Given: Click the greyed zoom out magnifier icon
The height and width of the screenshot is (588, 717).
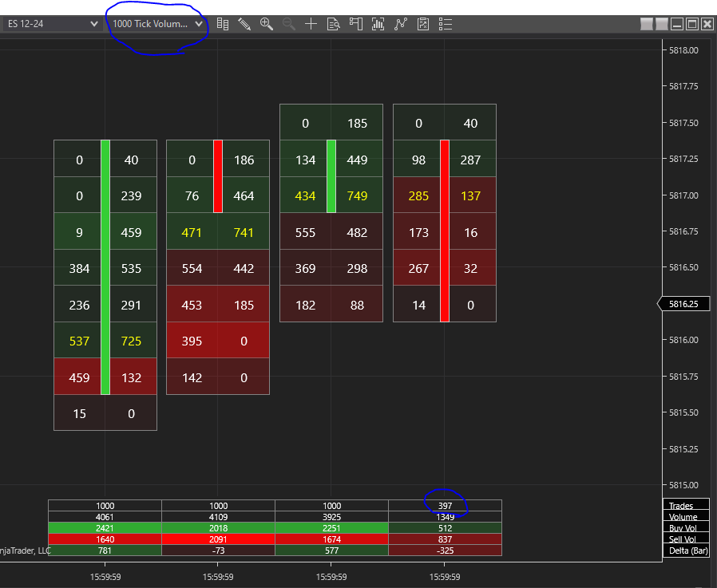Looking at the screenshot, I should coord(288,24).
